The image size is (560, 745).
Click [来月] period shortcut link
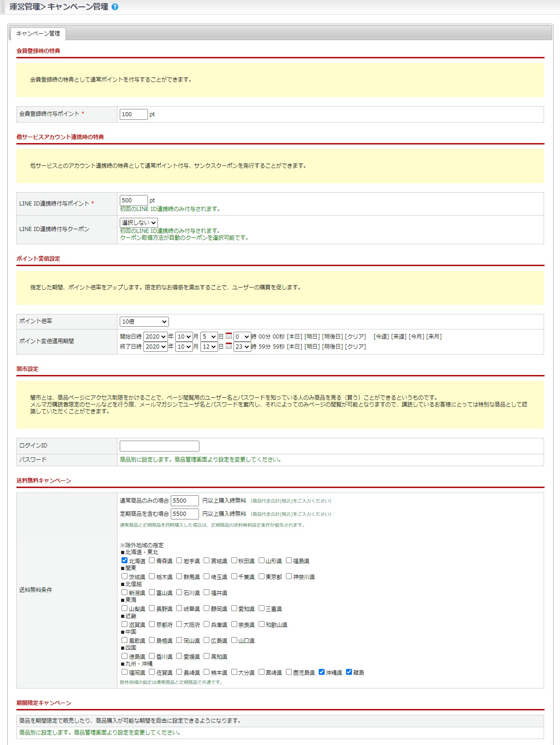(434, 337)
